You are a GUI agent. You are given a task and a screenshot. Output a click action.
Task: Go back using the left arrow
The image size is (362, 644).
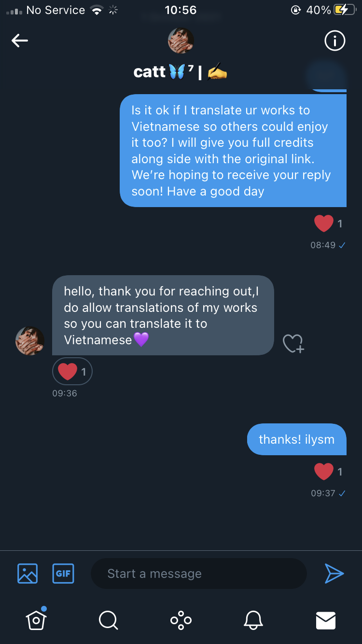click(x=20, y=41)
